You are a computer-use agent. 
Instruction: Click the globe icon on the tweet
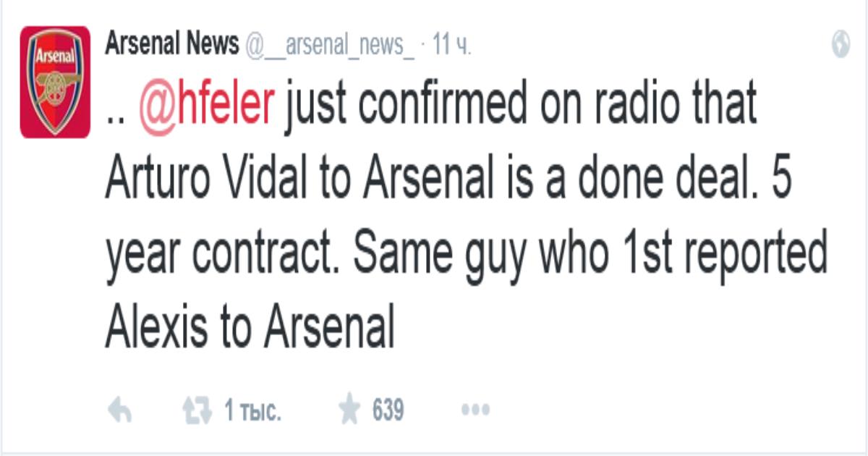pos(841,45)
